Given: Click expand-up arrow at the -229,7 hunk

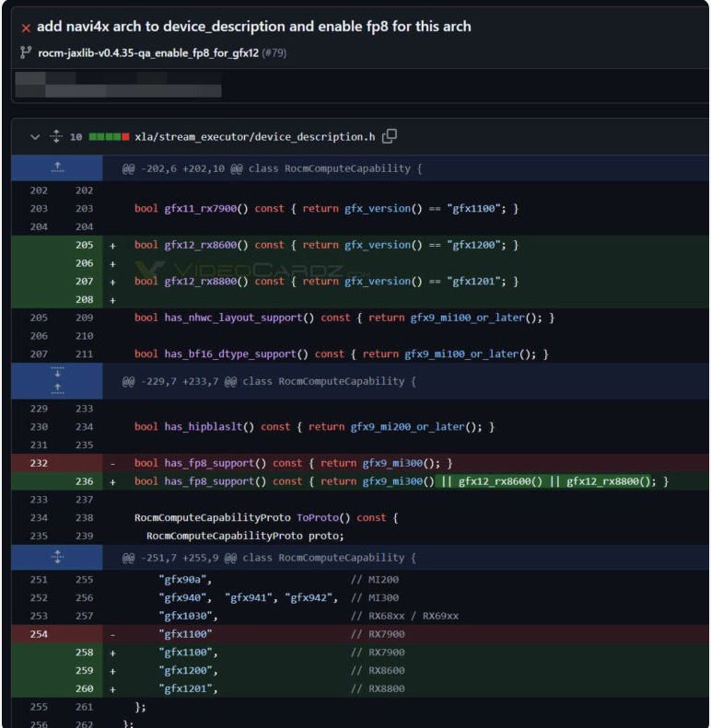Looking at the screenshot, I should tap(57, 388).
